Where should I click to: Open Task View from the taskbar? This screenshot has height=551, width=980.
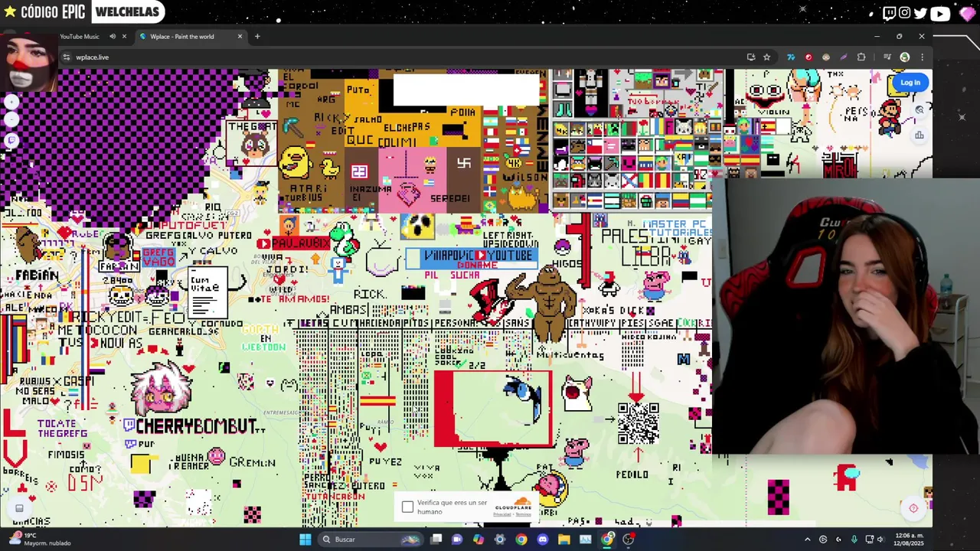(436, 540)
